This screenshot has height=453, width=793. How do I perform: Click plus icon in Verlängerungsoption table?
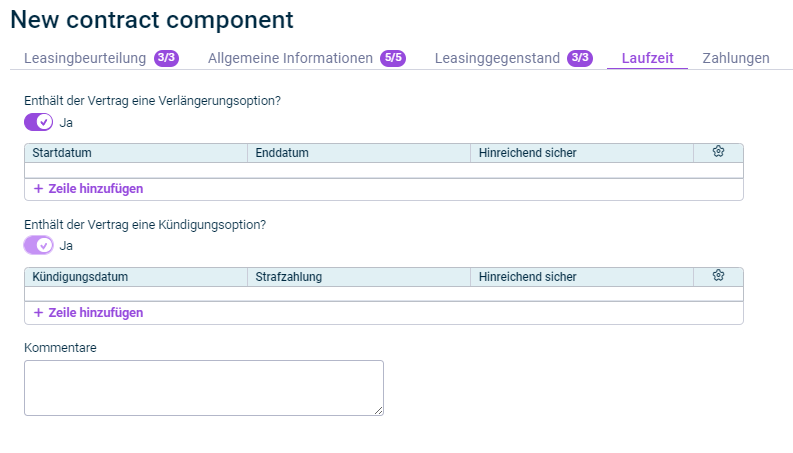point(38,189)
